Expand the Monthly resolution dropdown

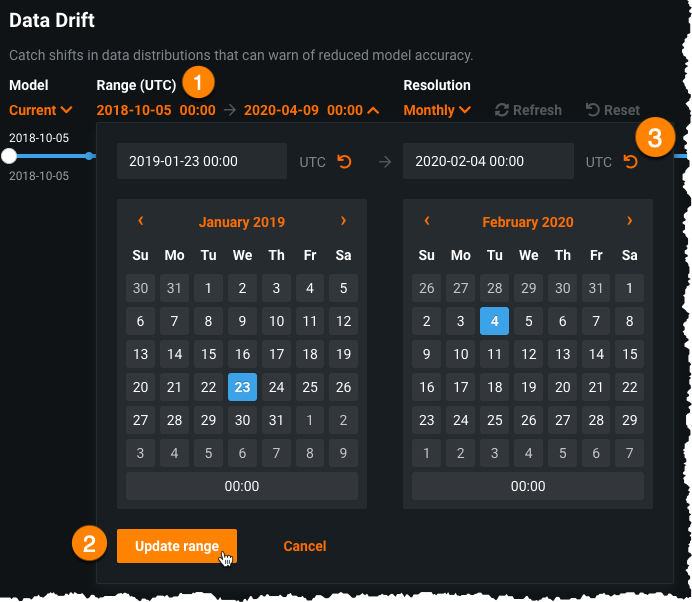[x=437, y=110]
